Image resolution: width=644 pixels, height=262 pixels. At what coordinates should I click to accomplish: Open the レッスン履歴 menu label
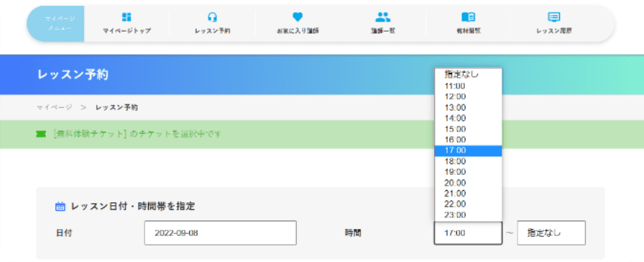[553, 31]
